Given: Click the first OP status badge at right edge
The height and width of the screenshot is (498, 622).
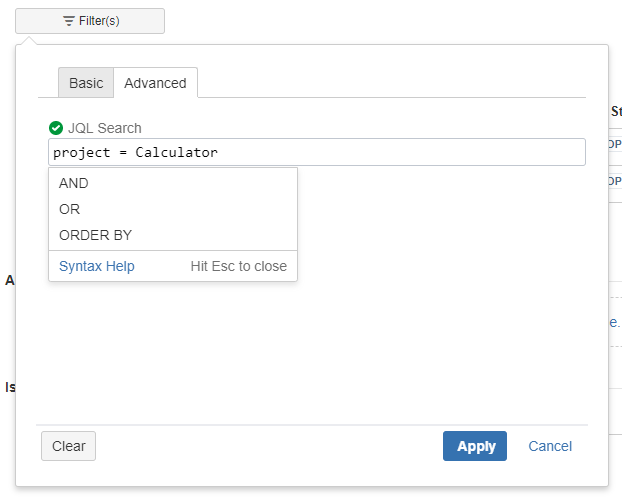Looking at the screenshot, I should [x=615, y=144].
